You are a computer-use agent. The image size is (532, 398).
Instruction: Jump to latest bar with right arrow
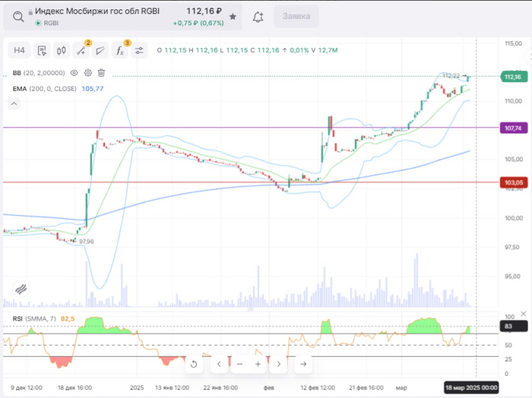303,365
